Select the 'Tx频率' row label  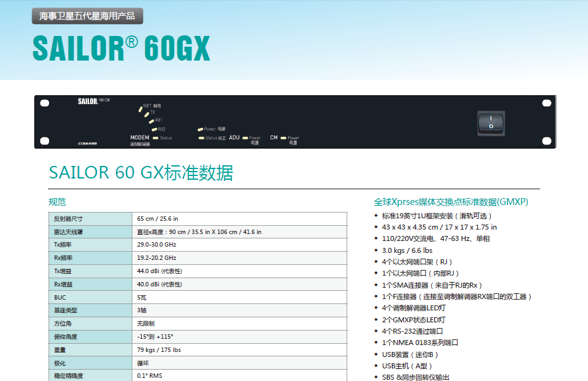[x=62, y=245]
